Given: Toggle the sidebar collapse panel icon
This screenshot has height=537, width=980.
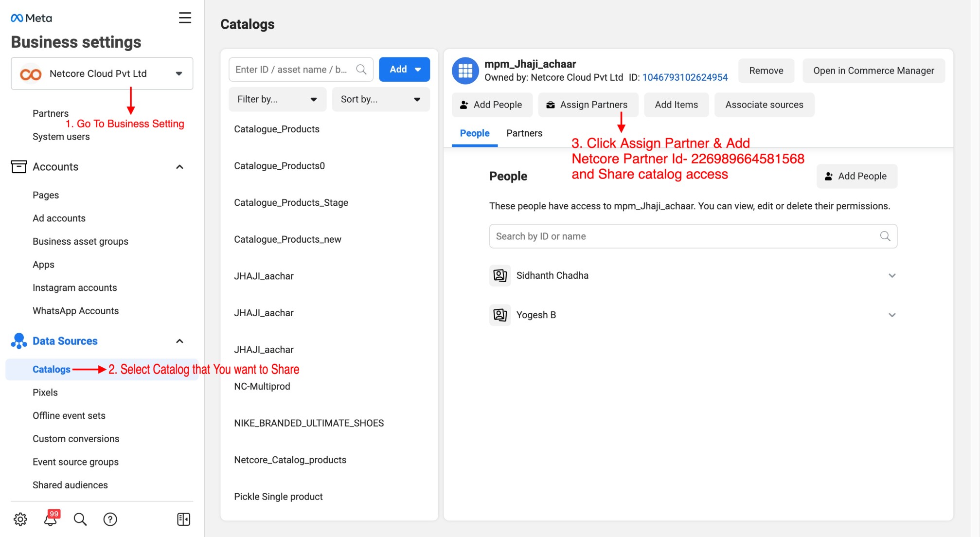Looking at the screenshot, I should click(x=184, y=519).
